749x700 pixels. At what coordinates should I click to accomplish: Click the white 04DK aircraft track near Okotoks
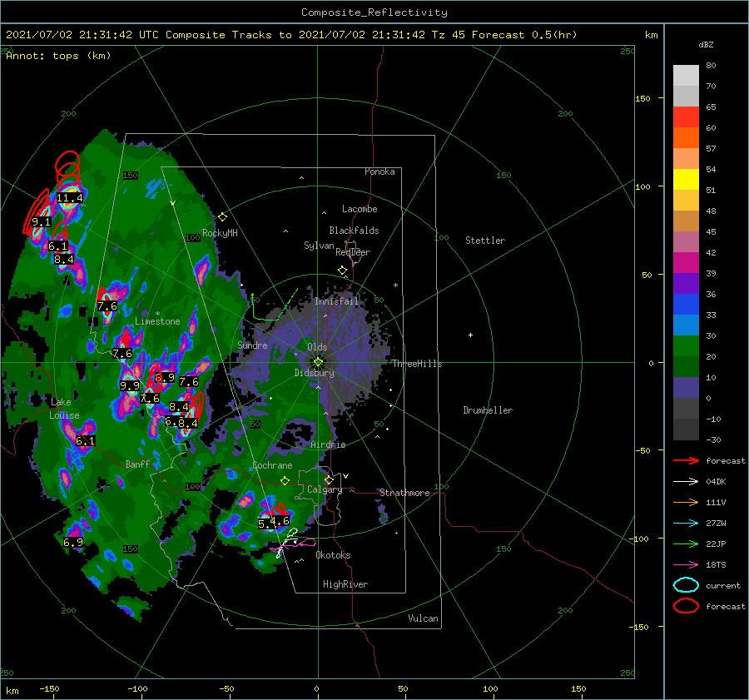(x=288, y=541)
